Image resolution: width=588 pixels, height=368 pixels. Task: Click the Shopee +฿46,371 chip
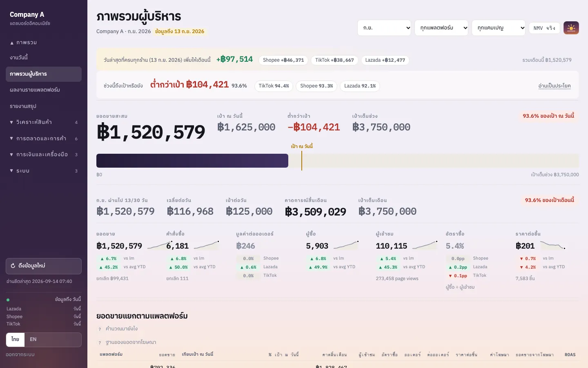(x=283, y=60)
